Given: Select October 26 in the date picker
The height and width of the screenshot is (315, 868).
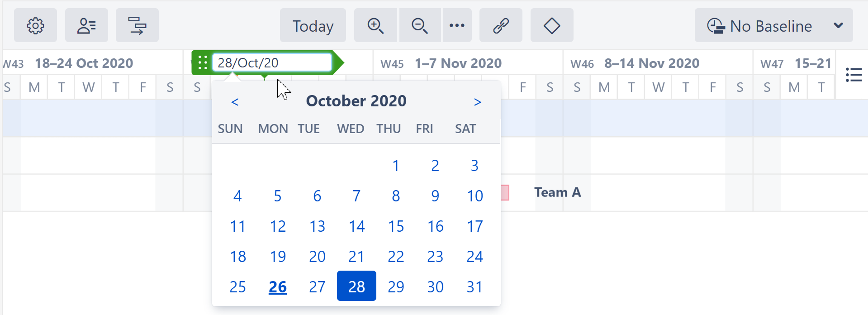Looking at the screenshot, I should [277, 286].
